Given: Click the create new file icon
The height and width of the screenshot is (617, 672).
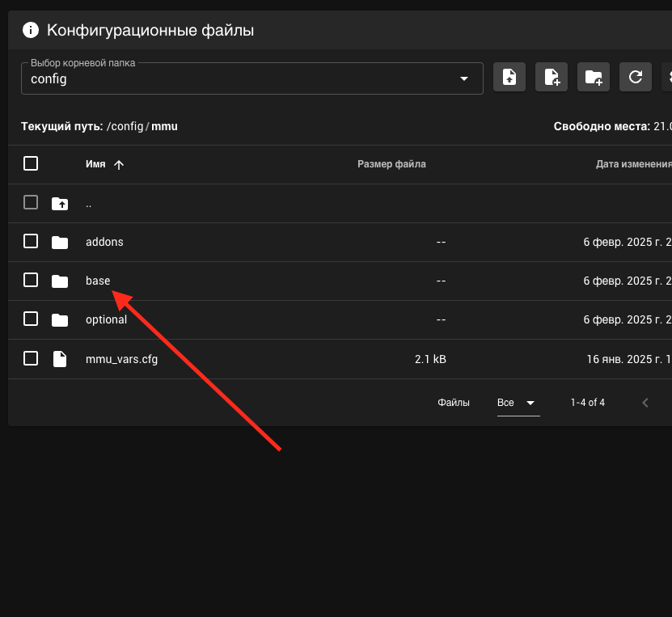Looking at the screenshot, I should pyautogui.click(x=552, y=77).
